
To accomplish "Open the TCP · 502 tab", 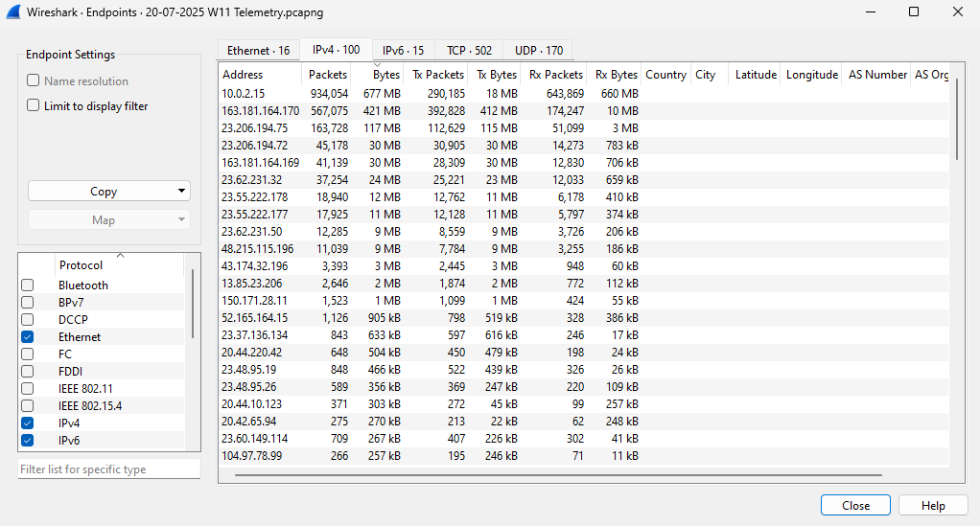I will 469,51.
